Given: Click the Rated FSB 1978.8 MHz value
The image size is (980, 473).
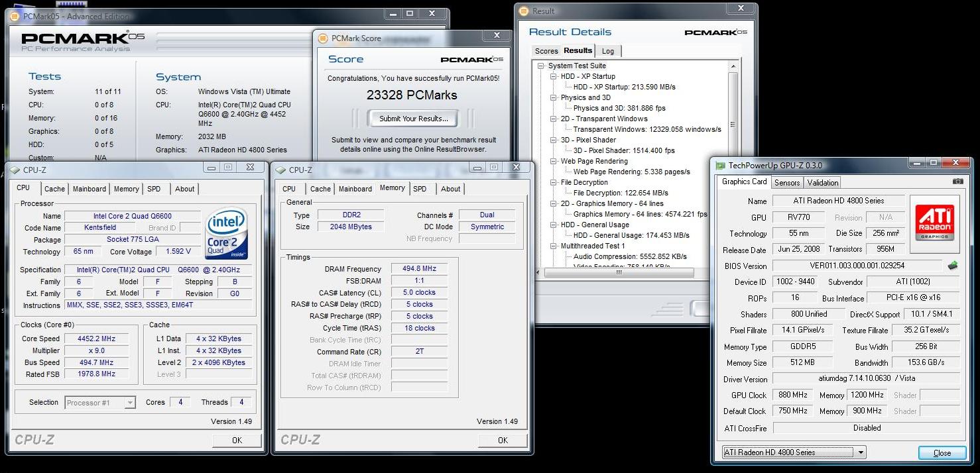Looking at the screenshot, I should pos(97,374).
